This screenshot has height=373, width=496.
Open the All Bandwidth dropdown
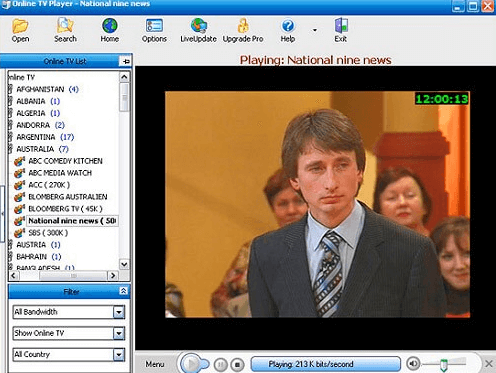click(119, 312)
